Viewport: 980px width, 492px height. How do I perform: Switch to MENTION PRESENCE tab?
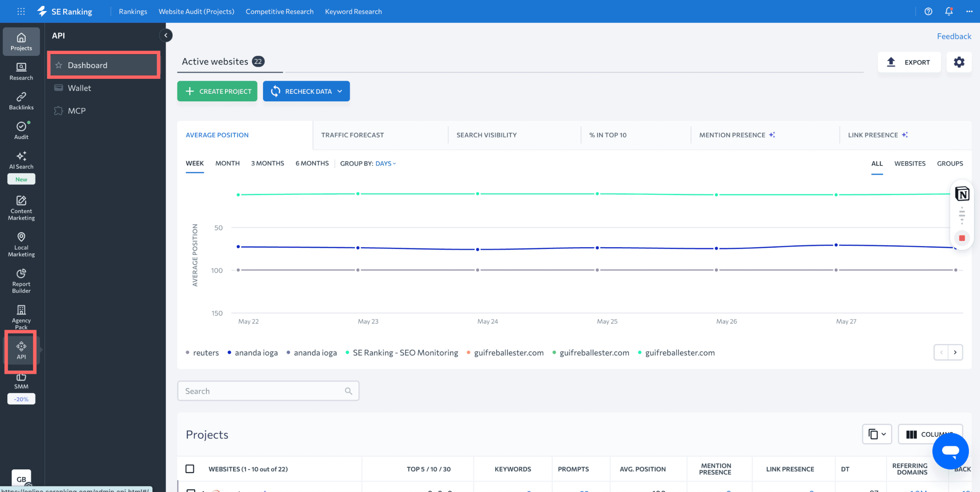(x=737, y=135)
